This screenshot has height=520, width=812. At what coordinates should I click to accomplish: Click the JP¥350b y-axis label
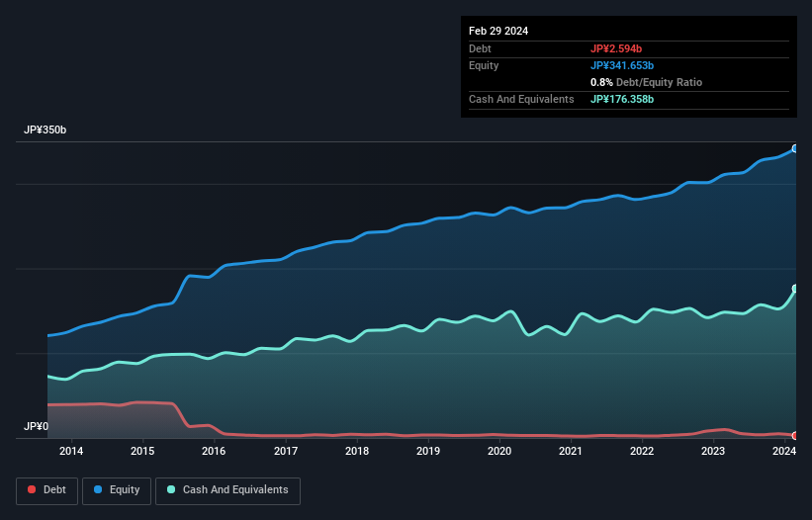[45, 130]
